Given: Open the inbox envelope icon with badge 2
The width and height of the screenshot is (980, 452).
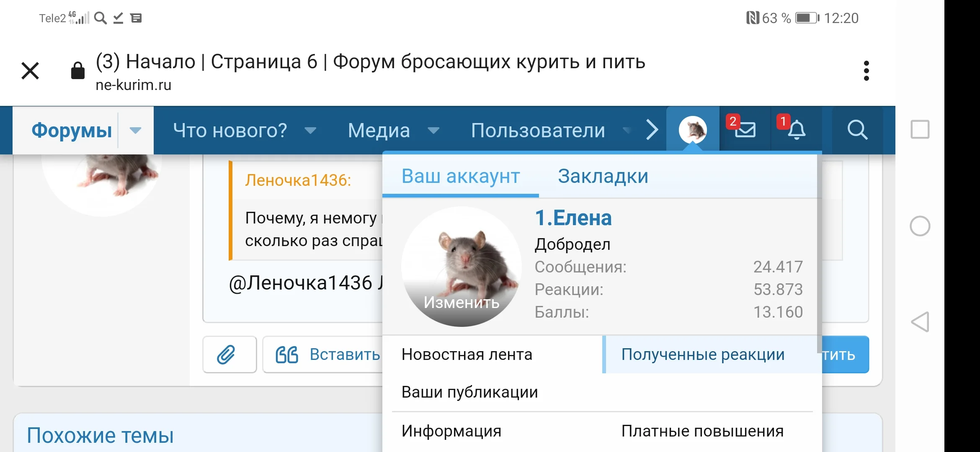Looking at the screenshot, I should point(745,130).
